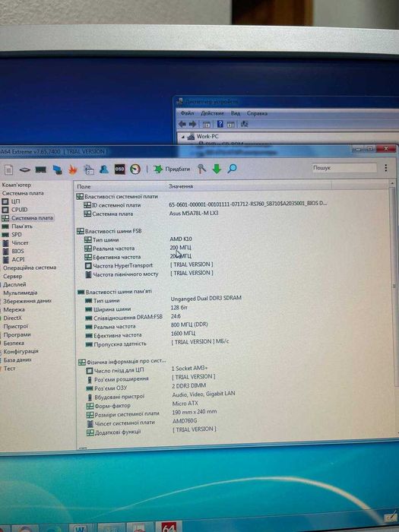Select Комп'ютер in the left tree
The image size is (399, 532).
(x=16, y=185)
